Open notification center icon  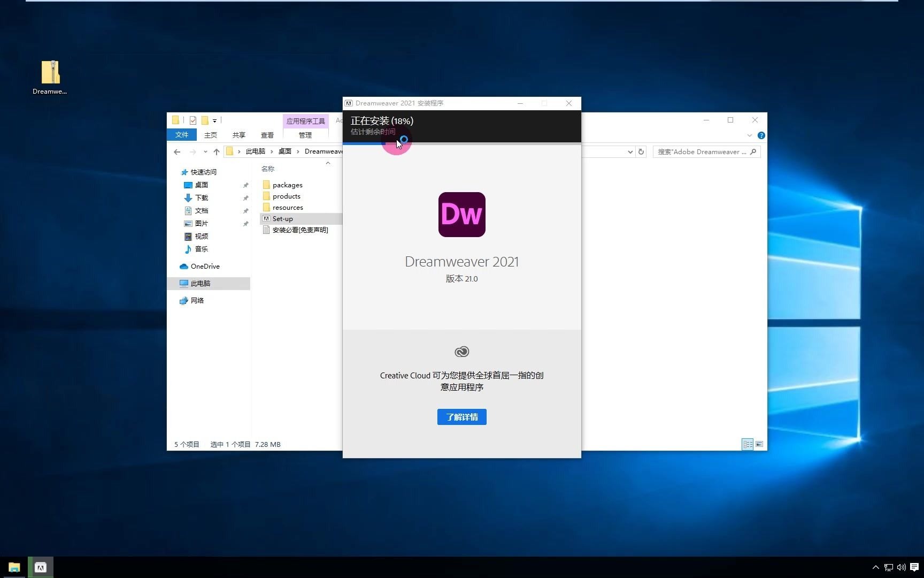coord(914,567)
